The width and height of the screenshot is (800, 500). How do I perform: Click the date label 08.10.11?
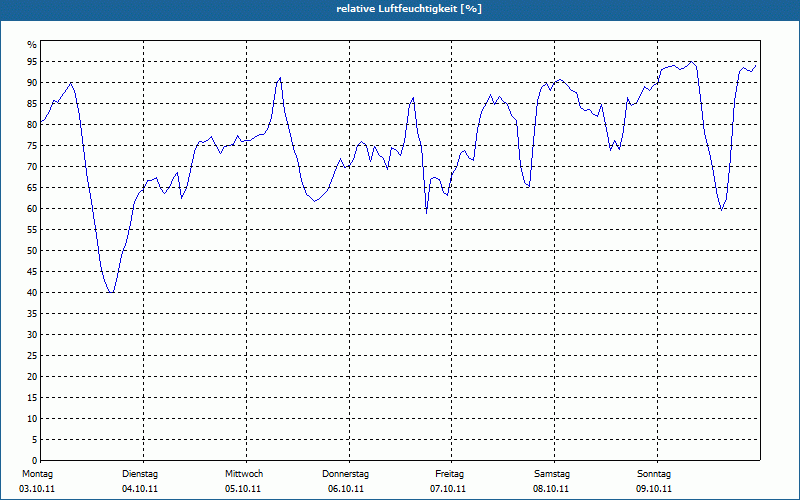[x=551, y=489]
